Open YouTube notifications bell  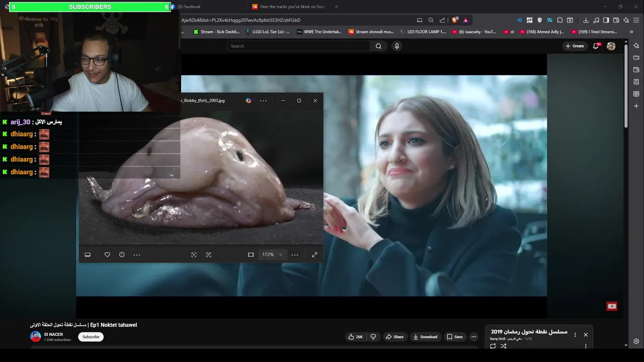click(596, 46)
